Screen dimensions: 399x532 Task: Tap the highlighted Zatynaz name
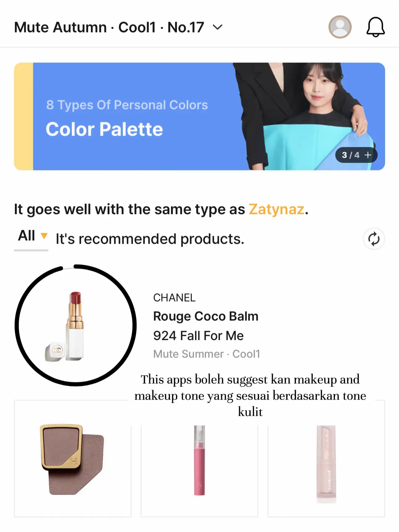tap(277, 209)
